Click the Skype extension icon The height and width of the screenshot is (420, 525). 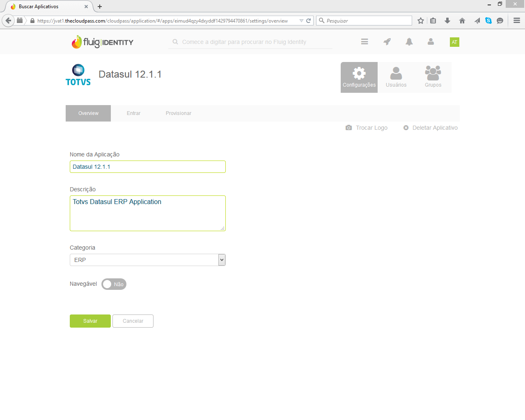tap(488, 21)
